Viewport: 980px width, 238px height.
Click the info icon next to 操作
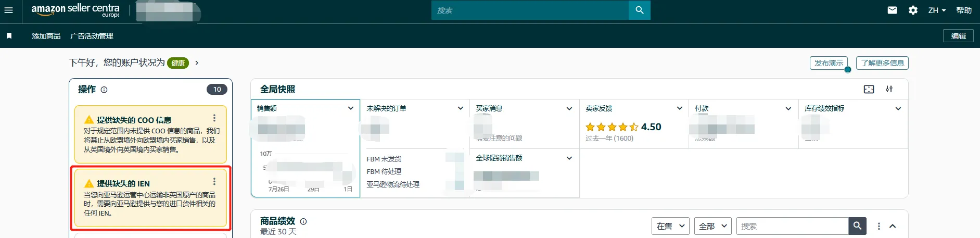pyautogui.click(x=104, y=90)
